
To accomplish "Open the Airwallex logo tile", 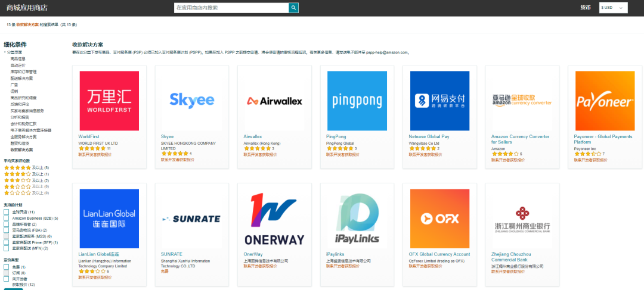I will tap(274, 101).
